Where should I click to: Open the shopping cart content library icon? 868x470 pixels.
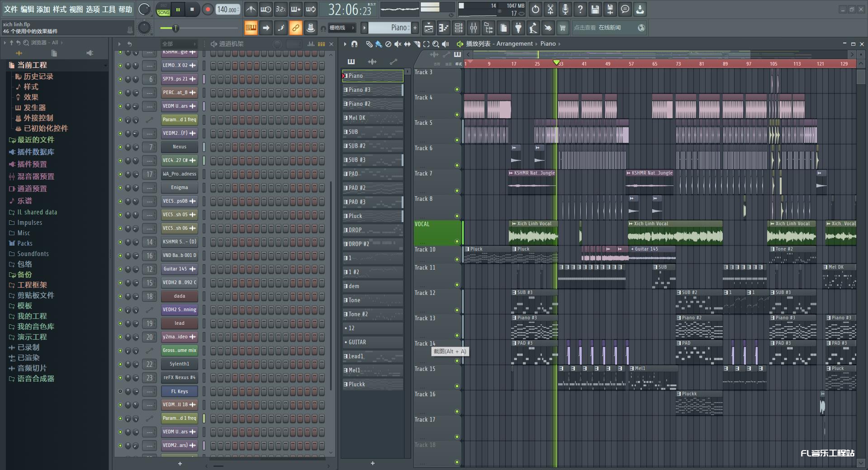tap(563, 28)
